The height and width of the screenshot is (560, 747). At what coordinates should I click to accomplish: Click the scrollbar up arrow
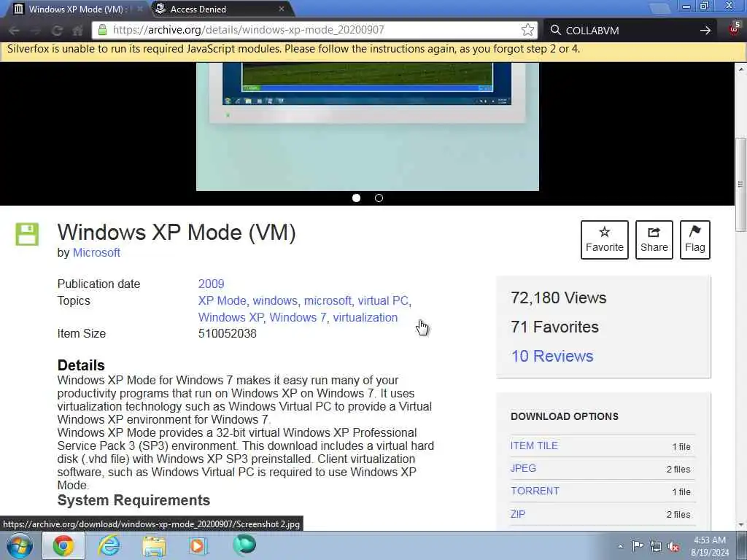(740, 69)
